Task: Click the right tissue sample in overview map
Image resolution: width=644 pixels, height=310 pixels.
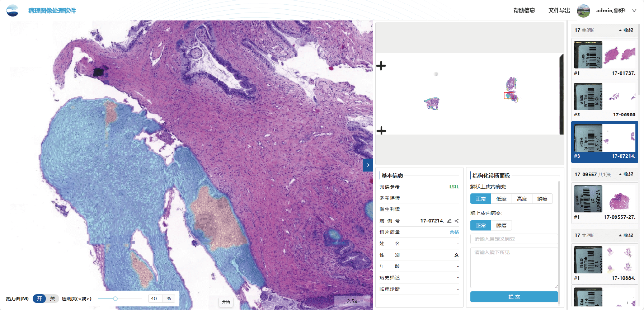Action: click(x=512, y=90)
